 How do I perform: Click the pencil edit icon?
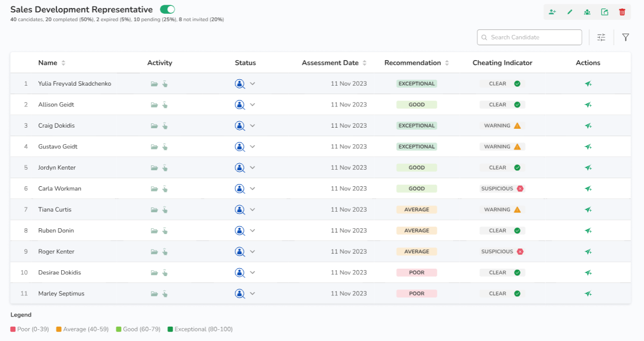[570, 12]
